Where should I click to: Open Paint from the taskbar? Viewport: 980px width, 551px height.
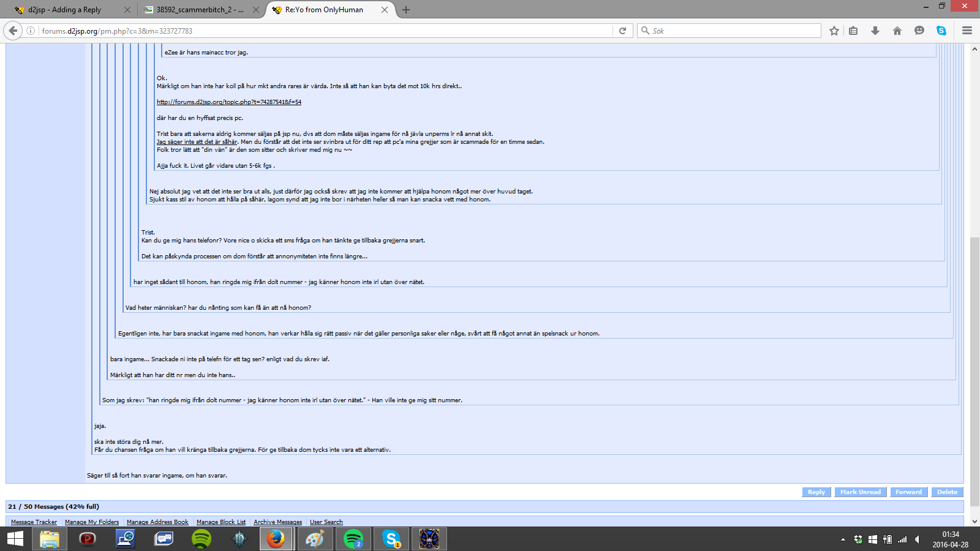click(315, 539)
